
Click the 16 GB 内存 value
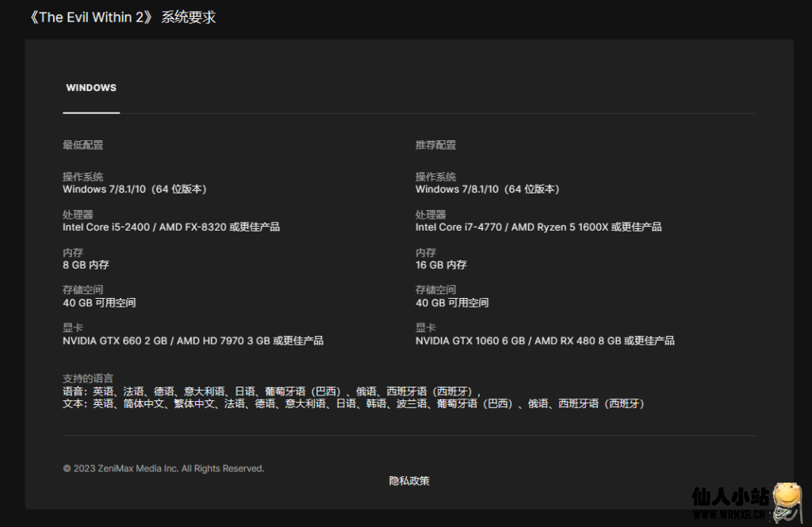441,265
